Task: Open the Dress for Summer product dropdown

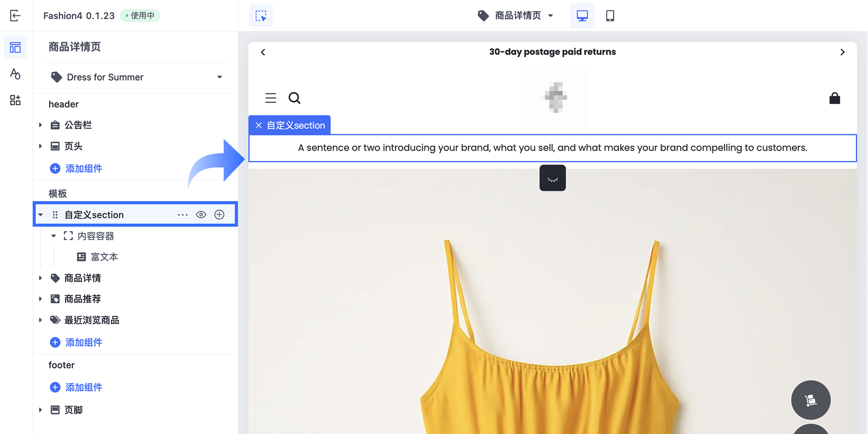Action: (137, 77)
